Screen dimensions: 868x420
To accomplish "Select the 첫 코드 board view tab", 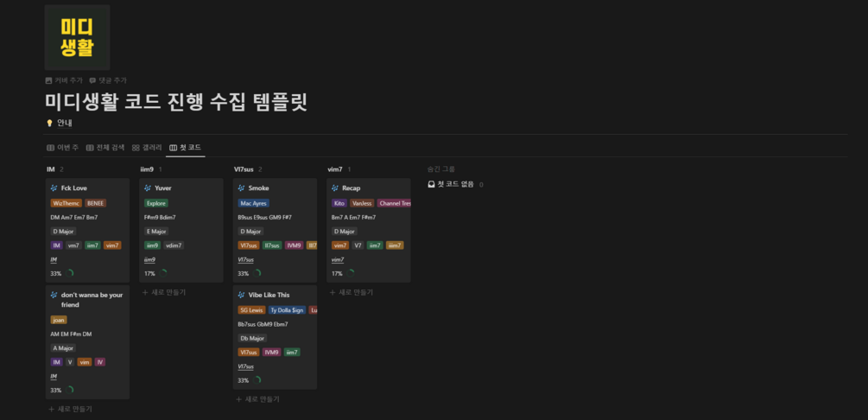I will point(186,148).
